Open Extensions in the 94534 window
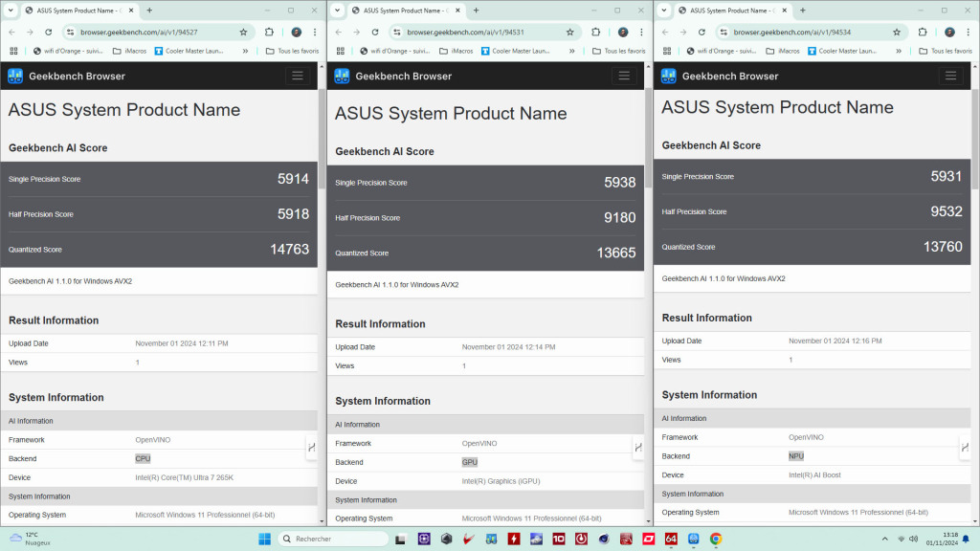This screenshot has height=551, width=980. [924, 32]
